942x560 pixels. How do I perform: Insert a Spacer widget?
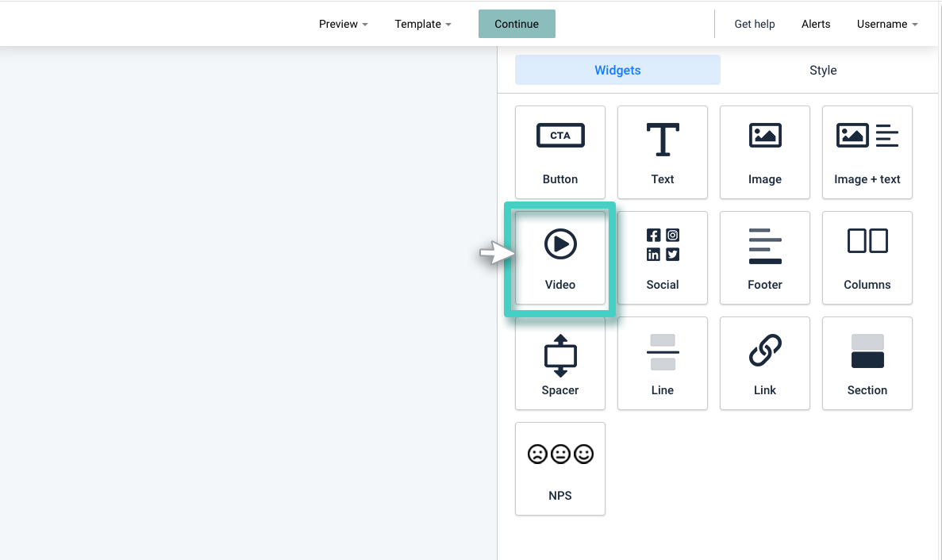point(560,364)
